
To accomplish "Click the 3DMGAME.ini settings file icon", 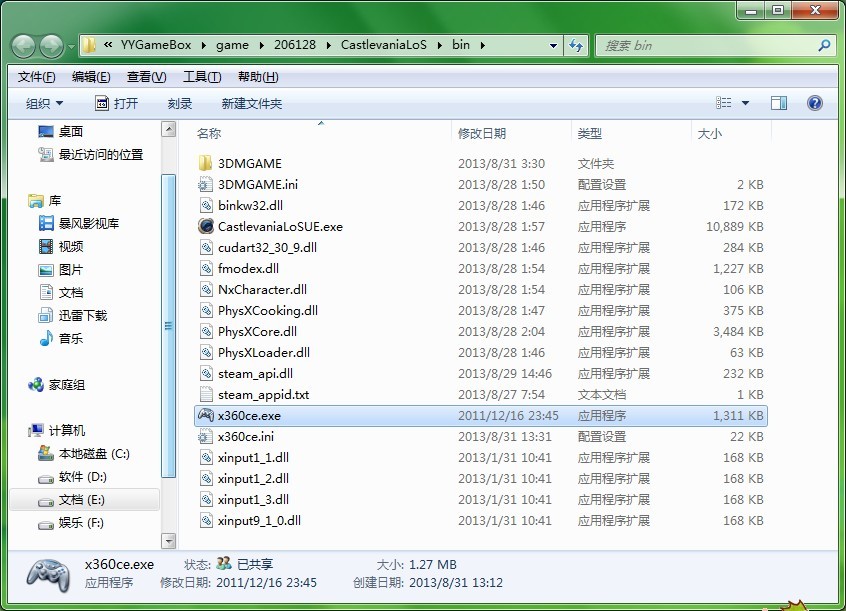I will [x=205, y=185].
